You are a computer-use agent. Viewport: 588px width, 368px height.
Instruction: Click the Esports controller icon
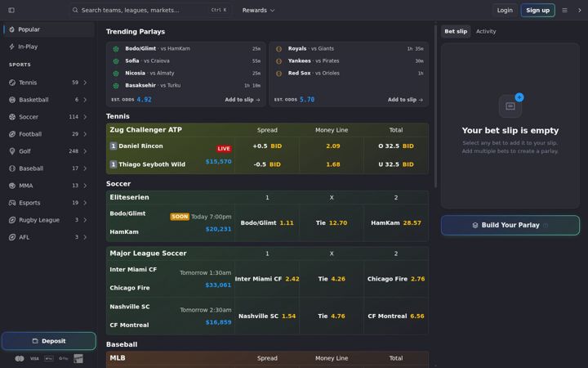pos(12,203)
